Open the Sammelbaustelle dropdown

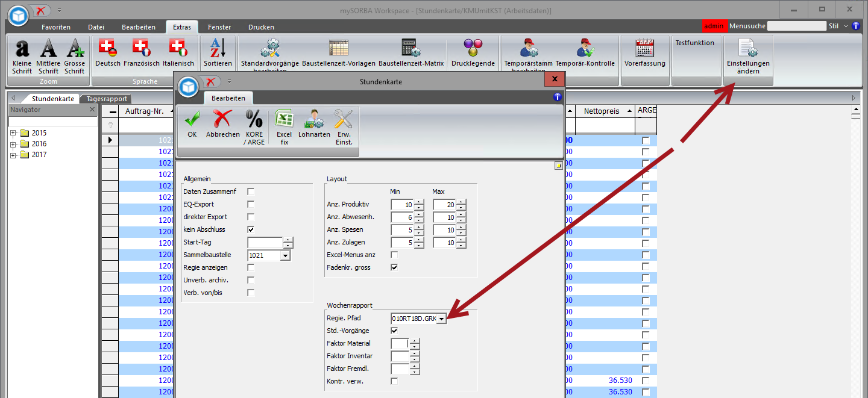click(285, 255)
